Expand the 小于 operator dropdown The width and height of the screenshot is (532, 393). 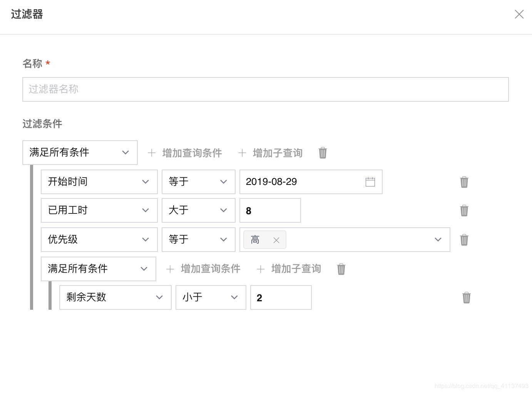[x=234, y=297]
